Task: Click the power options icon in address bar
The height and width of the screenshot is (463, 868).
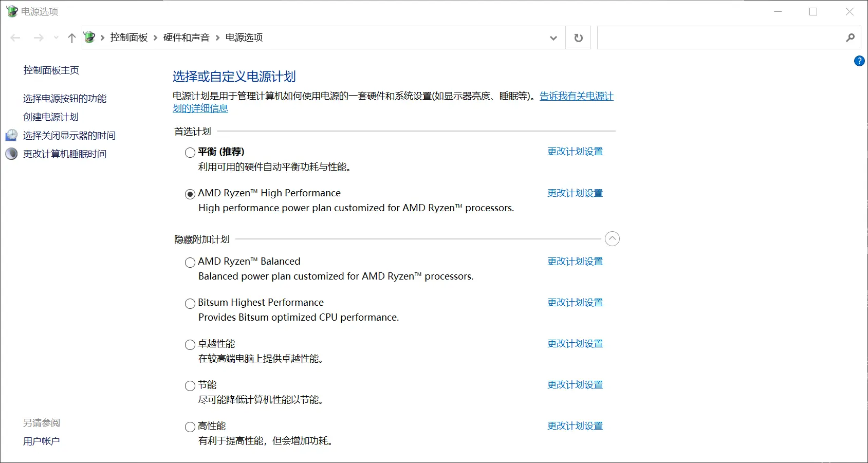Action: click(89, 38)
